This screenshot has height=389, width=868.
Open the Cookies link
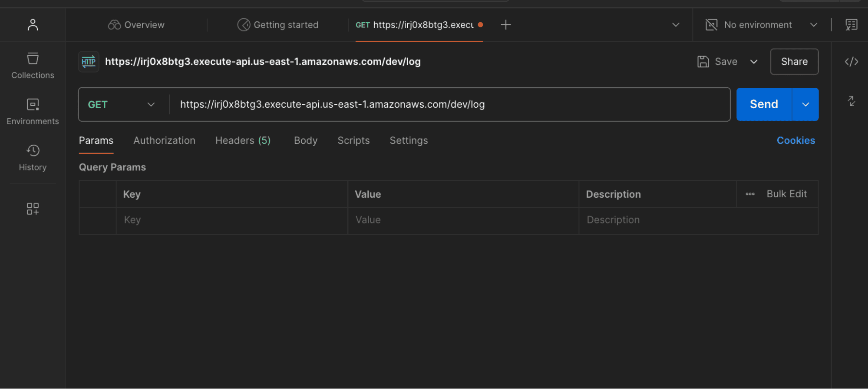click(795, 140)
